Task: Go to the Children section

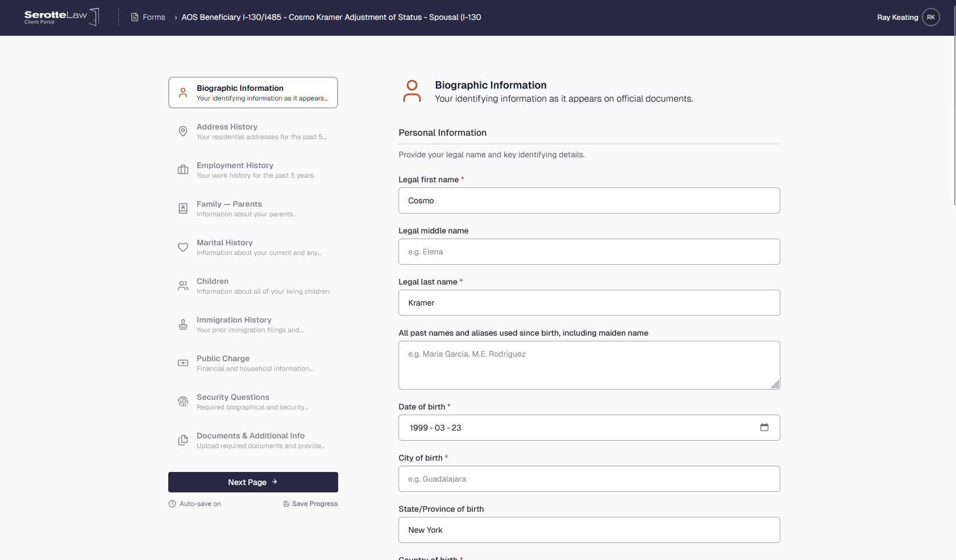Action: pyautogui.click(x=253, y=286)
